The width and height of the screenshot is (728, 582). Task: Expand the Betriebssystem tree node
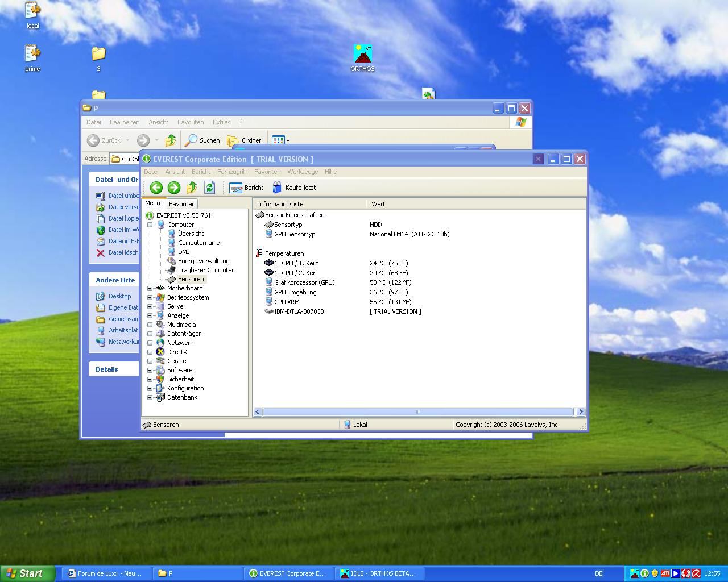click(150, 297)
